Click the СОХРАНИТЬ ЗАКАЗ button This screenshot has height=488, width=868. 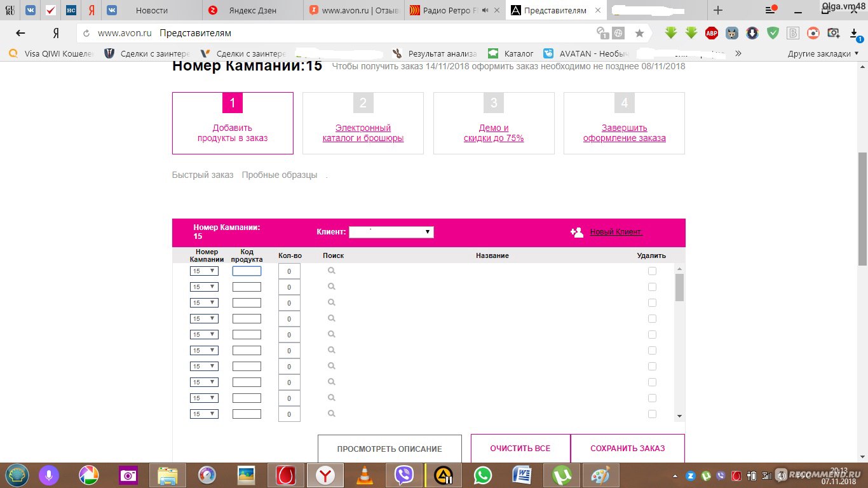pos(628,449)
